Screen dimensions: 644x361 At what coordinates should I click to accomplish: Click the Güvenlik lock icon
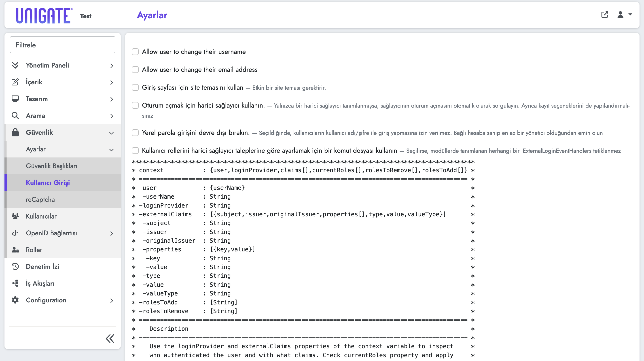15,132
